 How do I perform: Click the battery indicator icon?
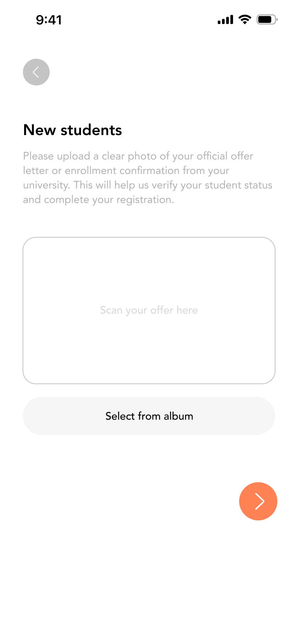coord(267,19)
